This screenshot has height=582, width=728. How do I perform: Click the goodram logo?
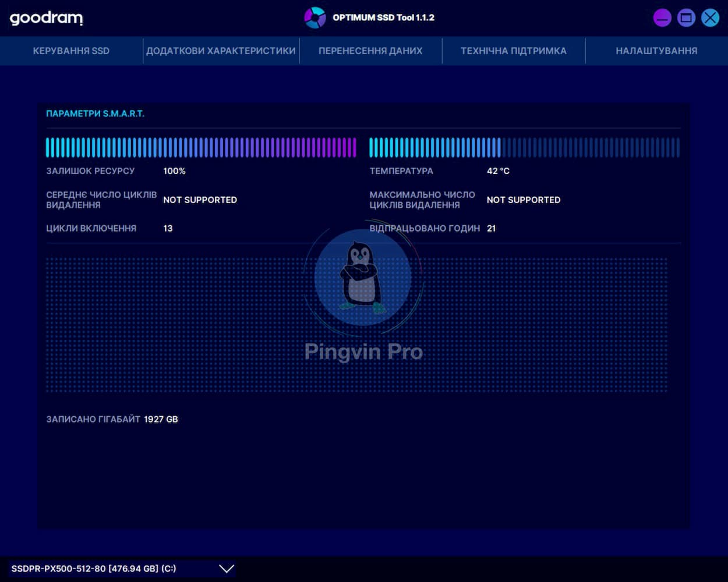46,18
